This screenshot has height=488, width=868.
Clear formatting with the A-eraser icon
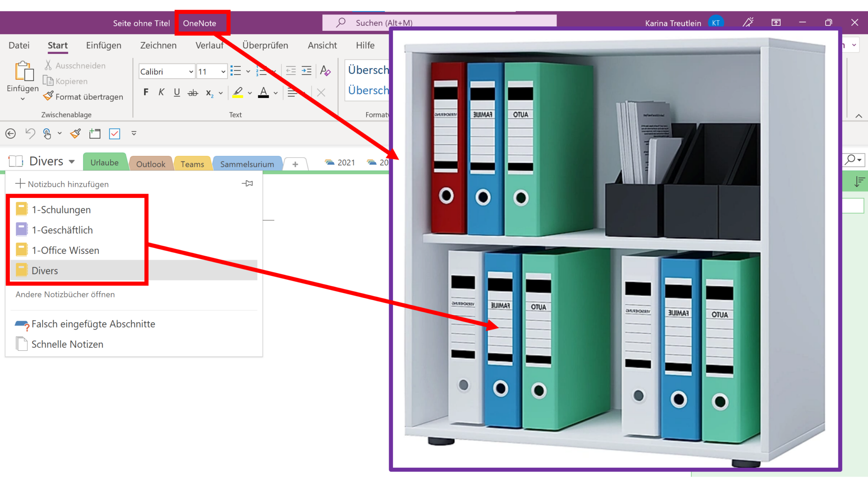coord(325,71)
